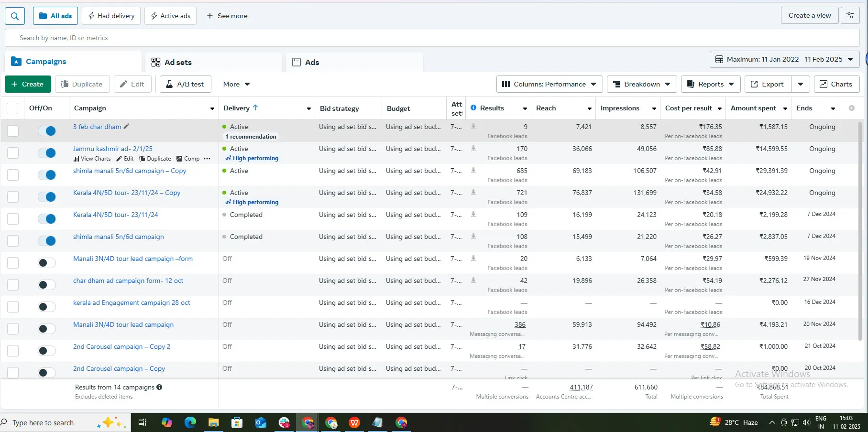The image size is (868, 432).
Task: Enable the Manali 3N/4D tour lead campaign toggle
Action: (47, 329)
